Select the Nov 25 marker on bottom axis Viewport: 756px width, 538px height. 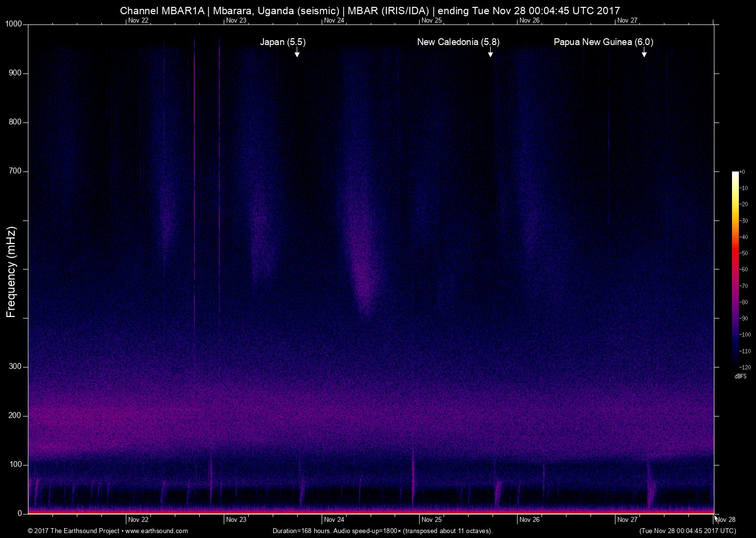[x=431, y=520]
